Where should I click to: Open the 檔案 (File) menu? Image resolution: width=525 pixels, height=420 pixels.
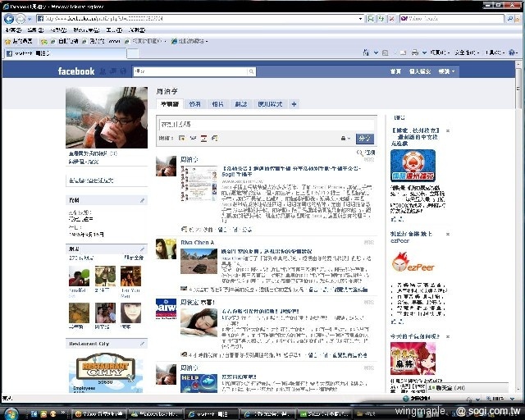[x=13, y=30]
